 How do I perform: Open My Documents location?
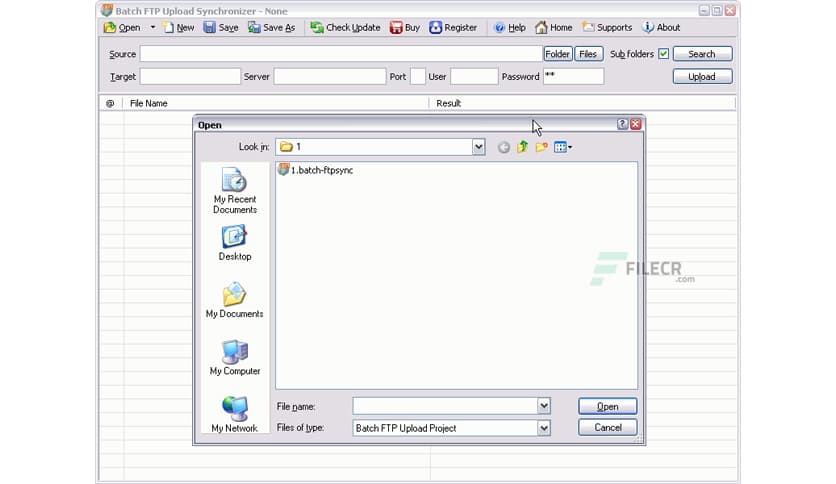[235, 300]
